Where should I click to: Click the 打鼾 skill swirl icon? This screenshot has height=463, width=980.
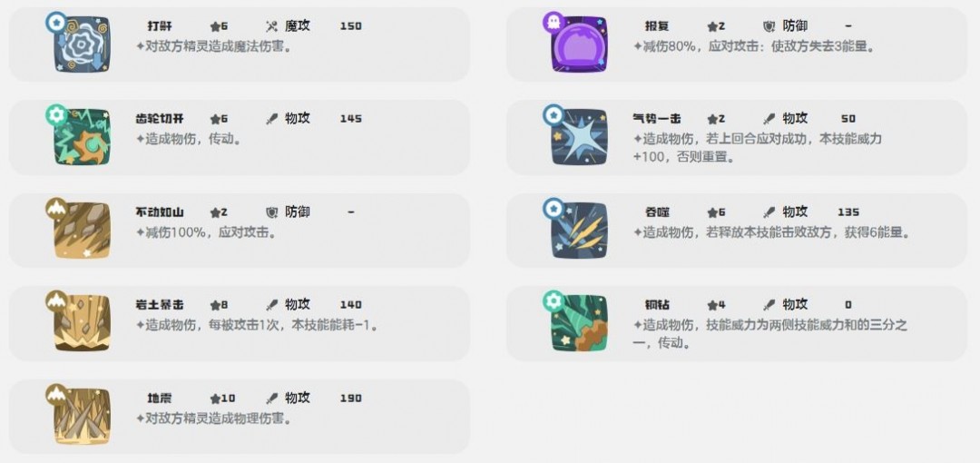pos(82,44)
